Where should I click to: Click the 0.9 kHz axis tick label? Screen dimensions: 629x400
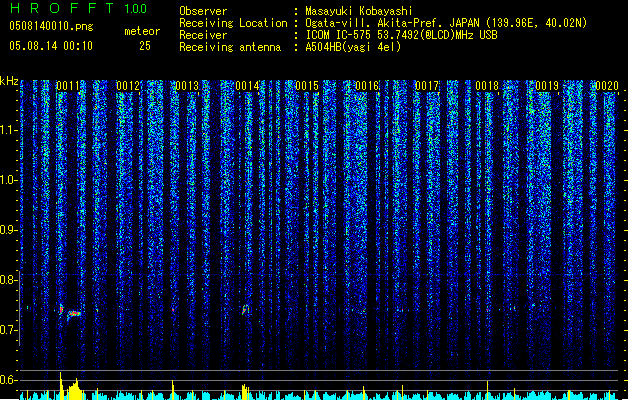8,230
